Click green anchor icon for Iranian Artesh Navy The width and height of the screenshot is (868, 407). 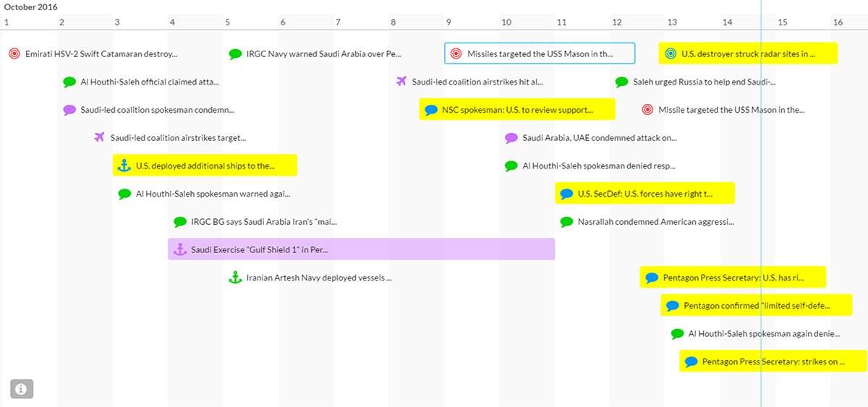coord(234,277)
